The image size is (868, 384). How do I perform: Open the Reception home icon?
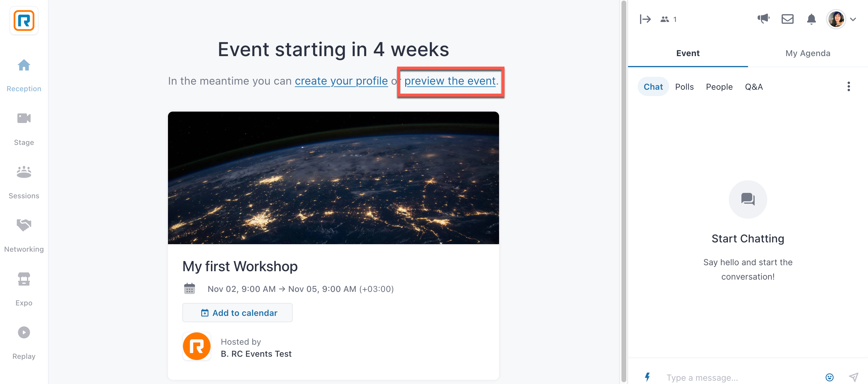pos(24,65)
